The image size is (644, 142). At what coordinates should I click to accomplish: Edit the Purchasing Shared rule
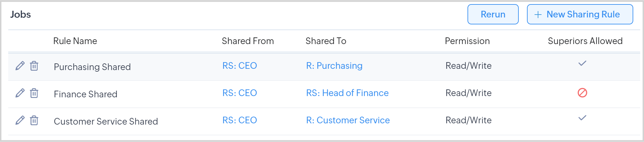coord(20,66)
